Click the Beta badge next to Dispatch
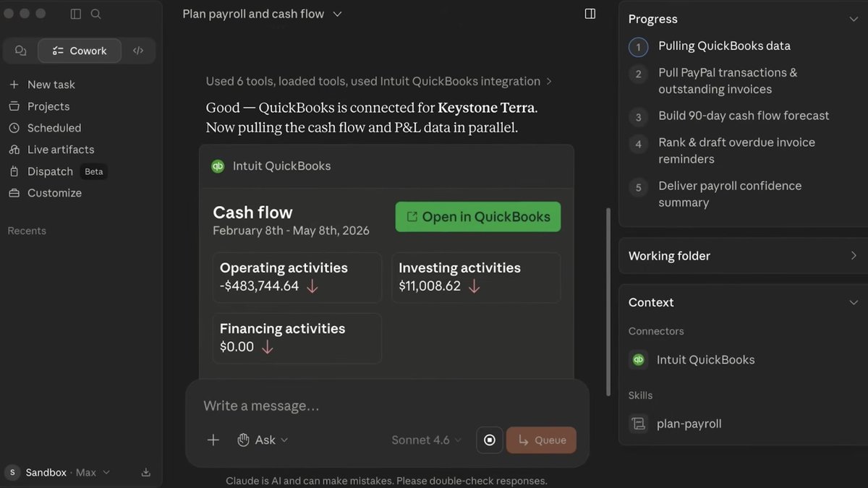 (94, 171)
